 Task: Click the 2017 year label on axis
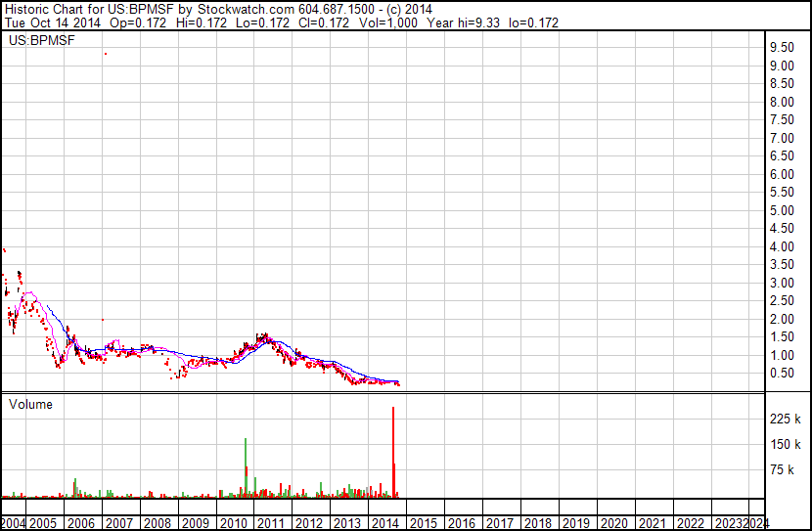tap(500, 523)
